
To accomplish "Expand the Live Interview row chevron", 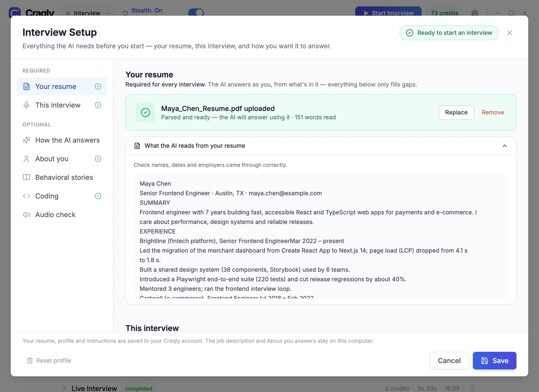I will pos(64,388).
